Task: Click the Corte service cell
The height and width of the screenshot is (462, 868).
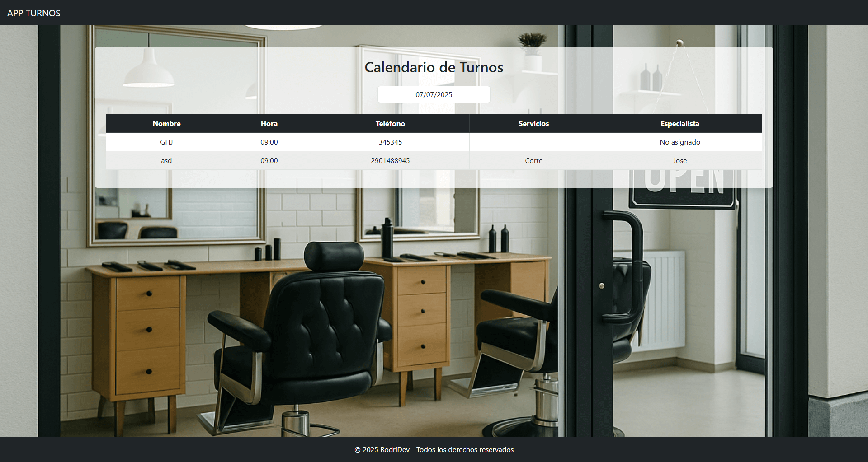Action: [533, 160]
